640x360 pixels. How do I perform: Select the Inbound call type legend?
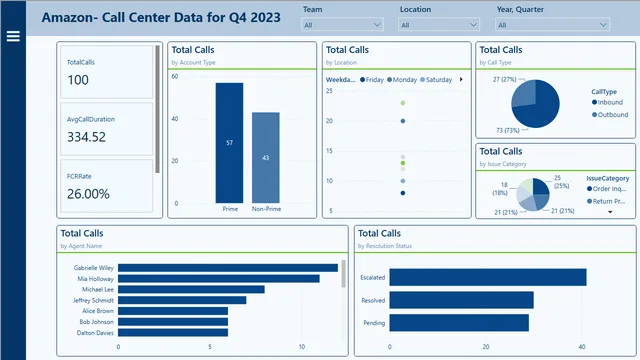click(607, 102)
